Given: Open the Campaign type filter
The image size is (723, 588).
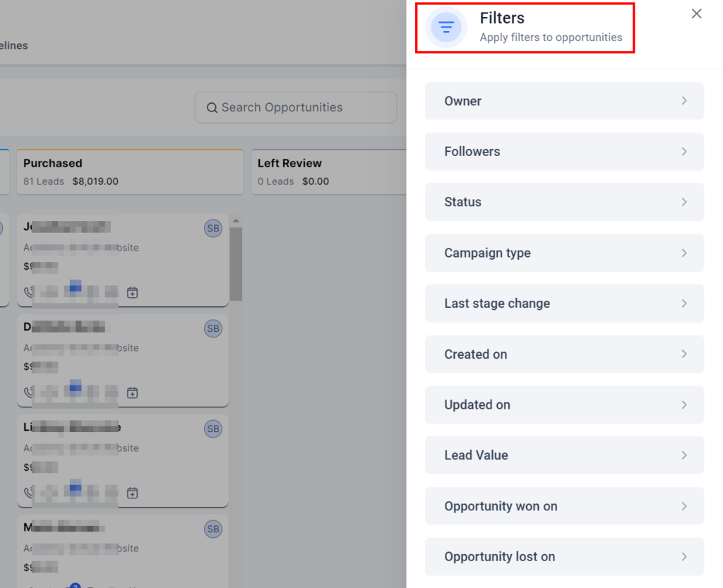Looking at the screenshot, I should (x=564, y=253).
